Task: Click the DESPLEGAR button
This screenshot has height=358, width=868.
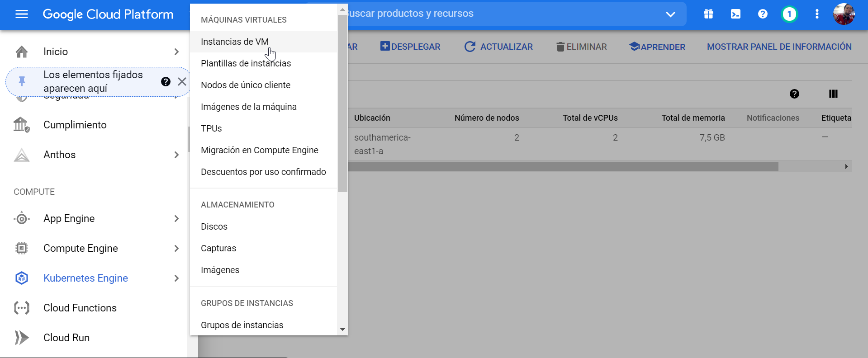Action: coord(410,47)
